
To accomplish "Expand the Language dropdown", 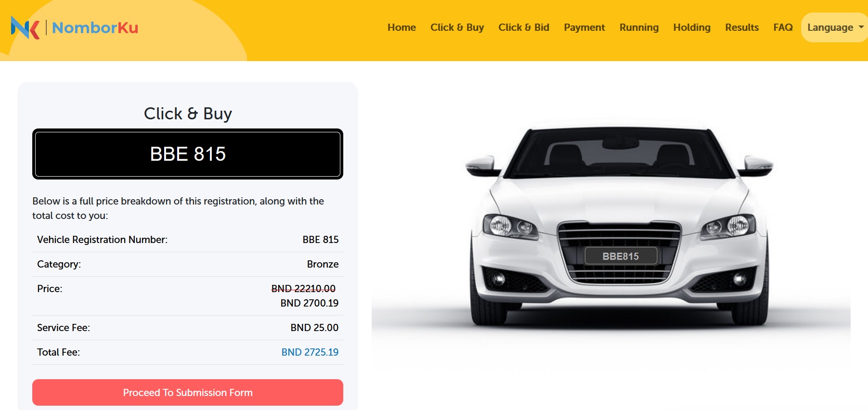I will pos(834,27).
